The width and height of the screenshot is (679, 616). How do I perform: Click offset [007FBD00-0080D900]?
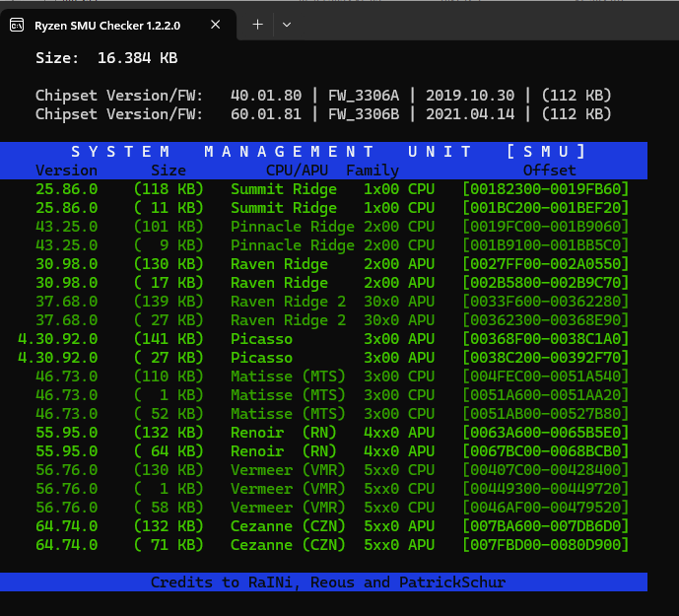[x=546, y=545]
